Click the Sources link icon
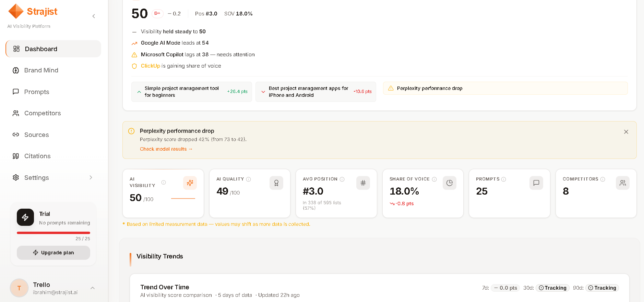Viewport: 644px width, 302px height. [16, 135]
